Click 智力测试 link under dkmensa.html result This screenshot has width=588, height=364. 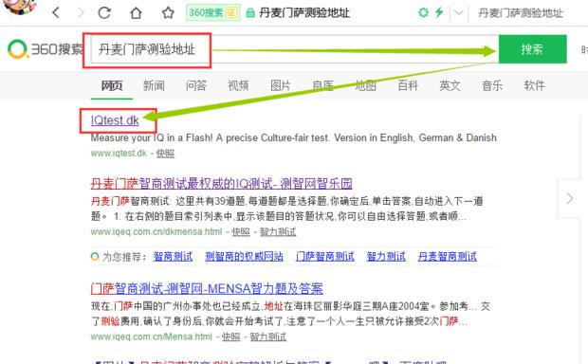278,232
